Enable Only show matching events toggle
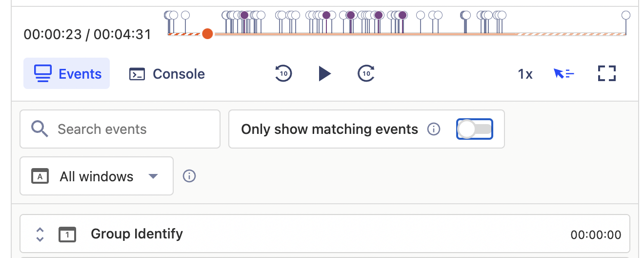 (x=474, y=129)
